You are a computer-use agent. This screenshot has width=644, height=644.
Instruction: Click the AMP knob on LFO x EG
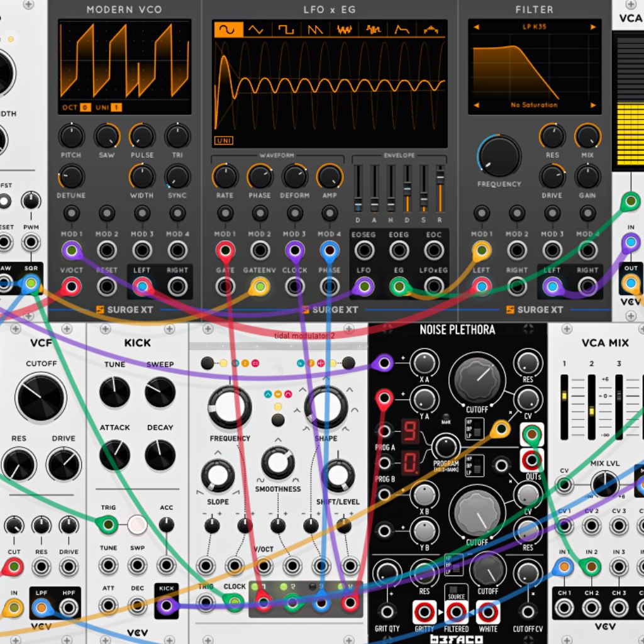coord(330,176)
